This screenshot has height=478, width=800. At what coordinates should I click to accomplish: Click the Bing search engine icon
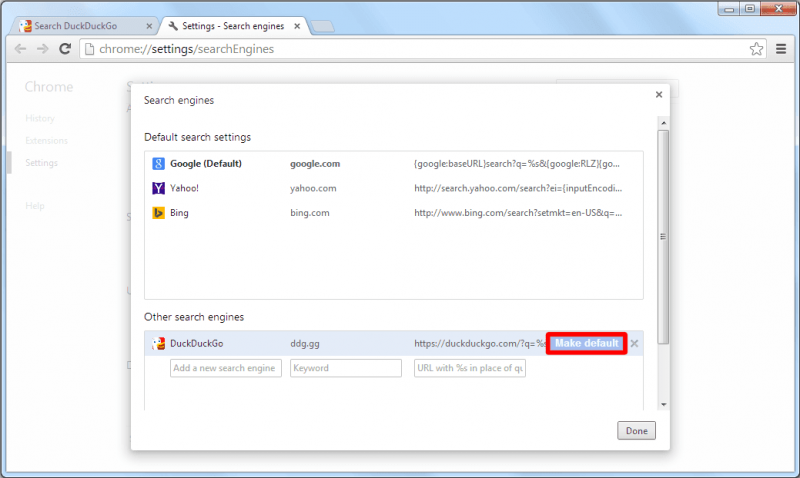tap(158, 213)
